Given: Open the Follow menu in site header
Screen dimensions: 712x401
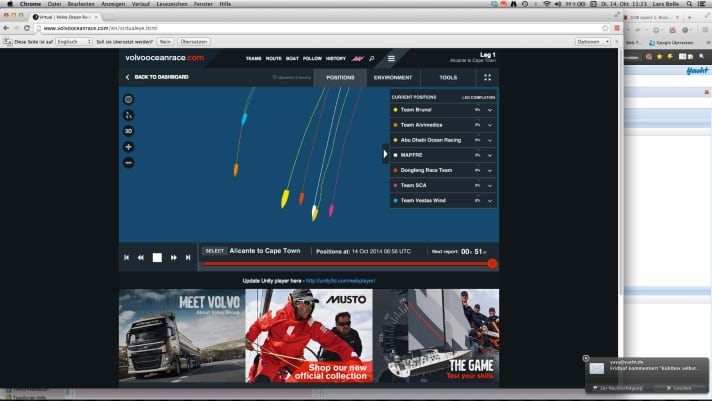Looking at the screenshot, I should coord(312,59).
